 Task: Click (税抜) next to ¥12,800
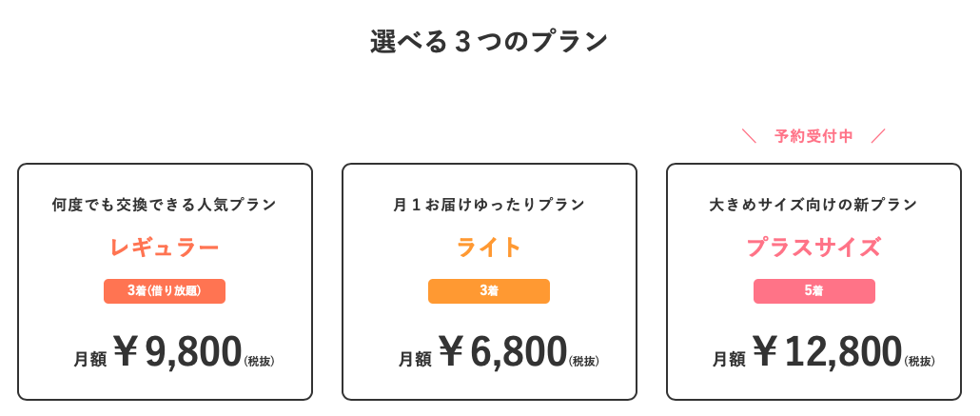click(x=920, y=361)
